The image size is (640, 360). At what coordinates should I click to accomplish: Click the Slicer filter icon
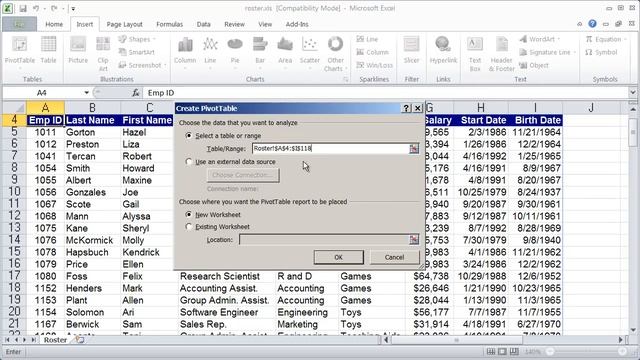pyautogui.click(x=411, y=51)
